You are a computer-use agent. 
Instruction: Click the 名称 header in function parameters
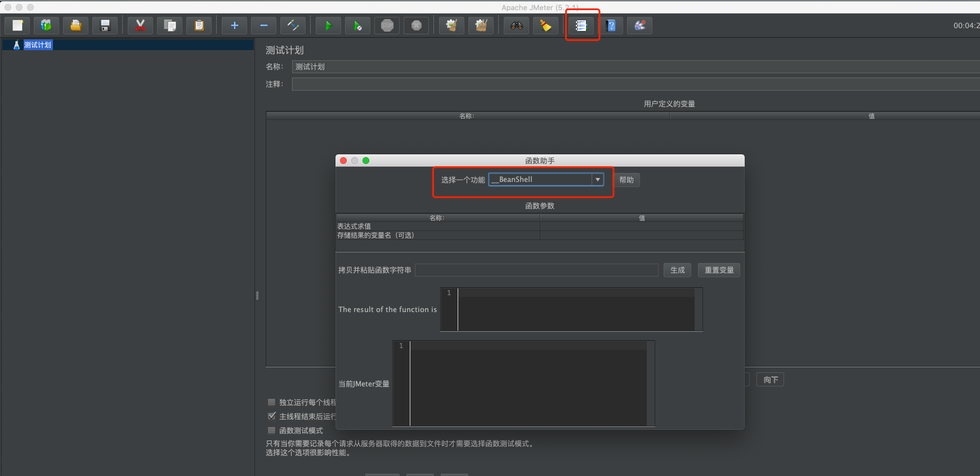pyautogui.click(x=437, y=218)
